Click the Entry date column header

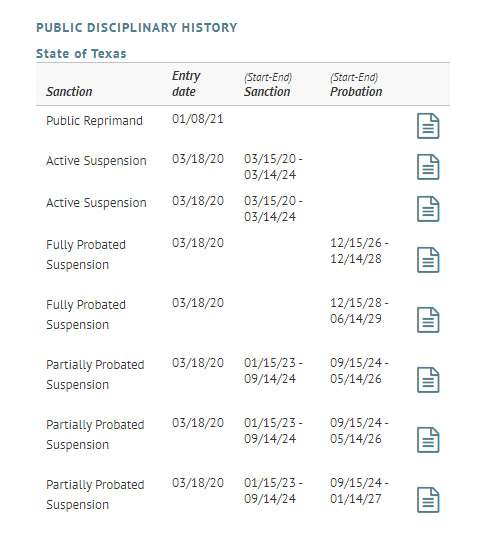(x=186, y=84)
